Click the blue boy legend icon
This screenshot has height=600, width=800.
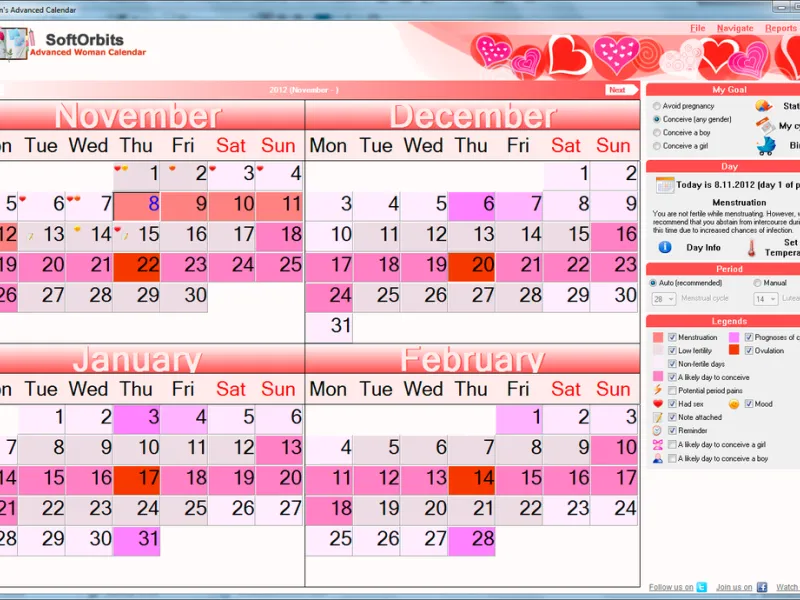(x=658, y=458)
